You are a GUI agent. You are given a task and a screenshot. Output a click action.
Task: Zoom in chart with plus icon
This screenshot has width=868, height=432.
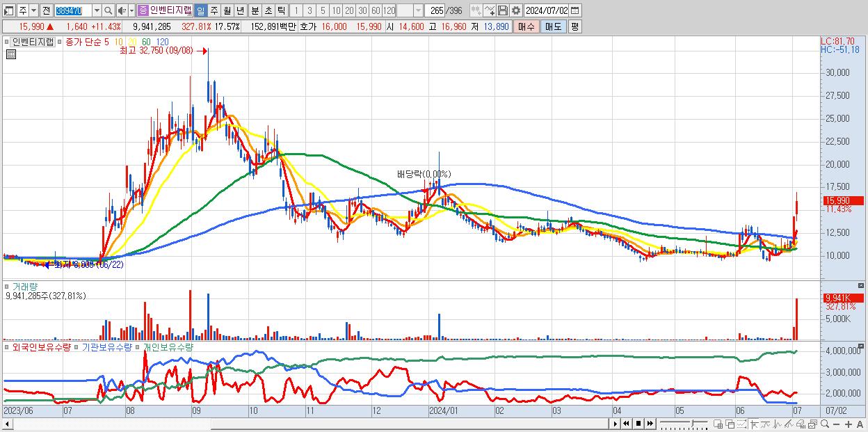tap(849, 424)
